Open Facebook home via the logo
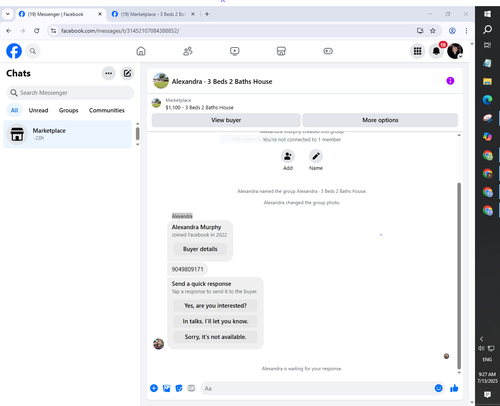This screenshot has height=406, width=500. [14, 51]
